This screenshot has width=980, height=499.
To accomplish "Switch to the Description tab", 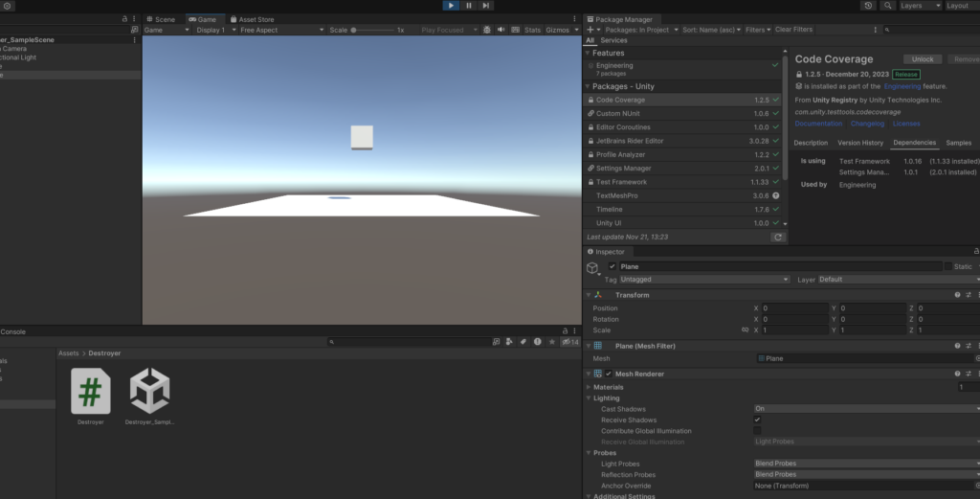I will 811,144.
